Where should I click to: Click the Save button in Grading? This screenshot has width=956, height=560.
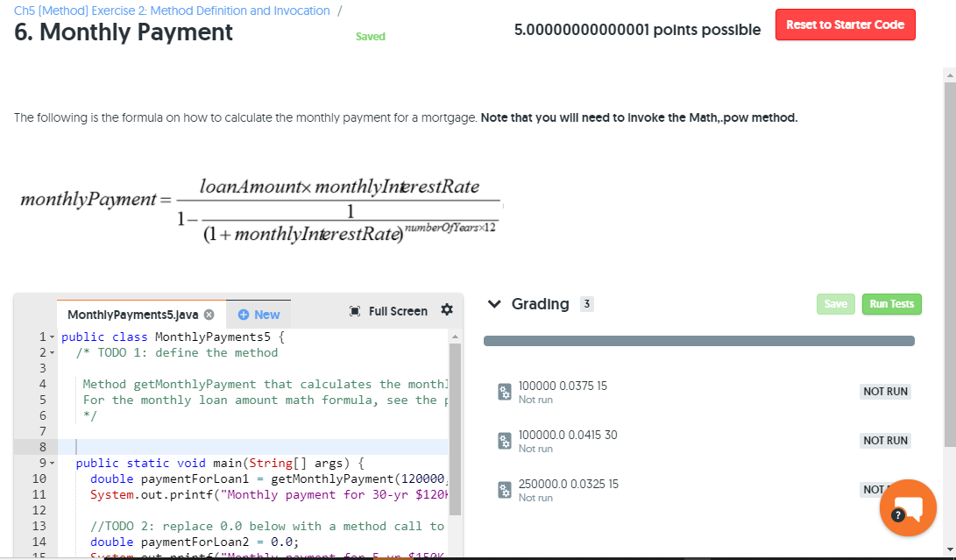pos(835,304)
